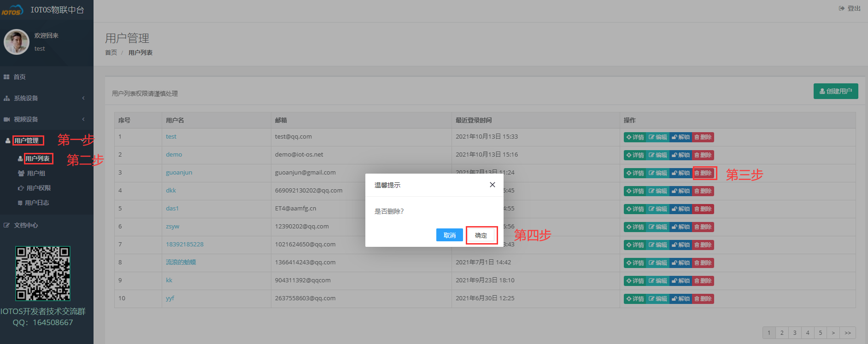868x344 pixels.
Task: Open user zsyw profile link
Action: pyautogui.click(x=173, y=227)
